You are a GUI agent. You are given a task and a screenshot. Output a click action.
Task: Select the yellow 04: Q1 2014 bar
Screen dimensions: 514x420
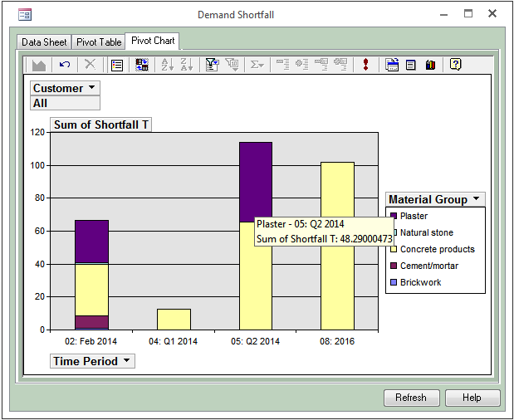point(174,320)
